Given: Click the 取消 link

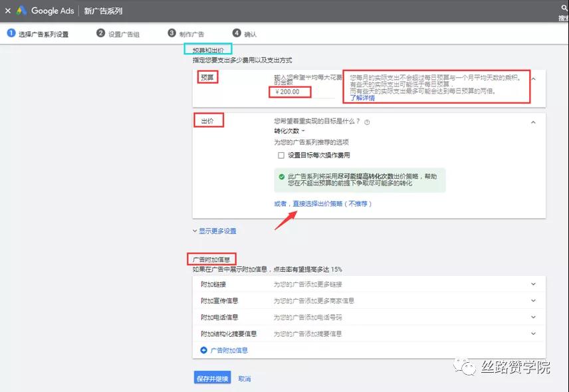Looking at the screenshot, I should [x=245, y=379].
